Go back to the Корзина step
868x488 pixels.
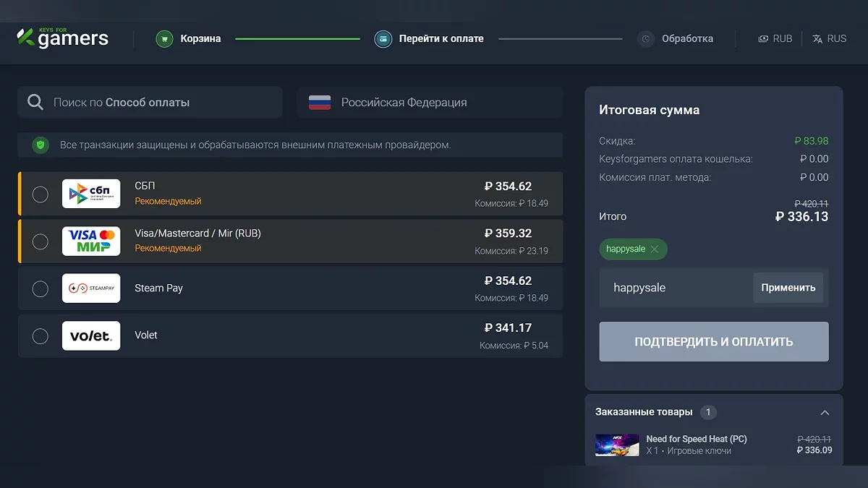[x=200, y=38]
